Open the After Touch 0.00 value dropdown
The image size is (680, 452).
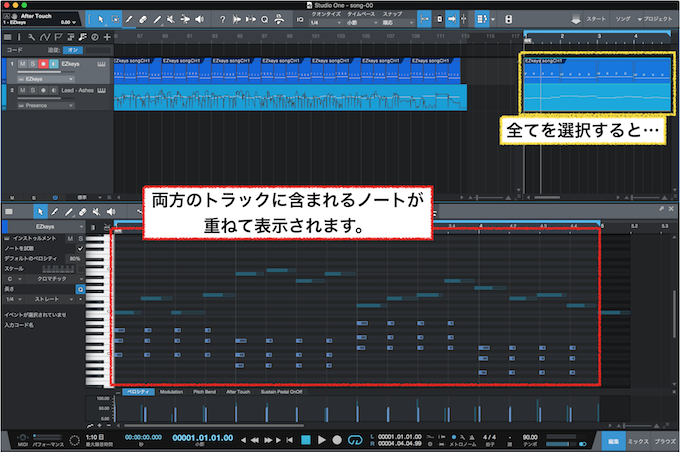click(69, 22)
